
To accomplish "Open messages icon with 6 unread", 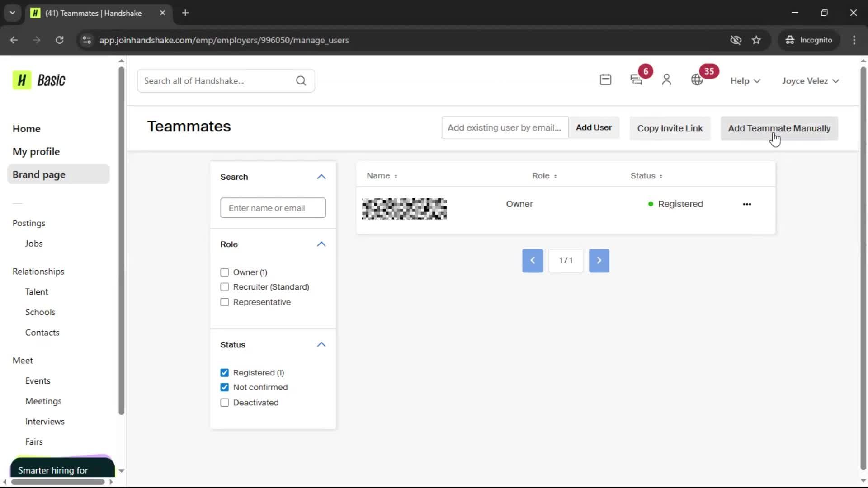I will pos(637,80).
